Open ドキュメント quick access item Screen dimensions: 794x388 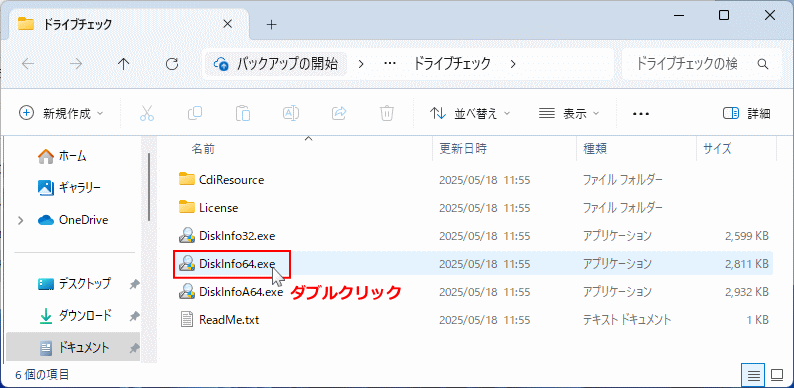point(74,348)
